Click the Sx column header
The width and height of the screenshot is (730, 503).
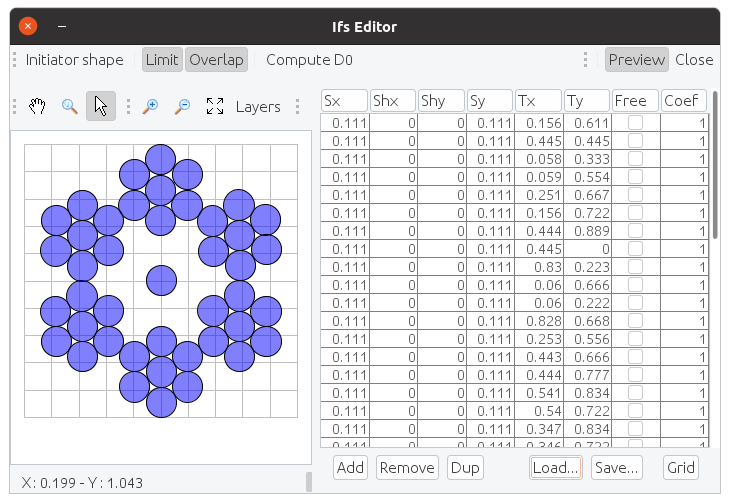pos(344,101)
